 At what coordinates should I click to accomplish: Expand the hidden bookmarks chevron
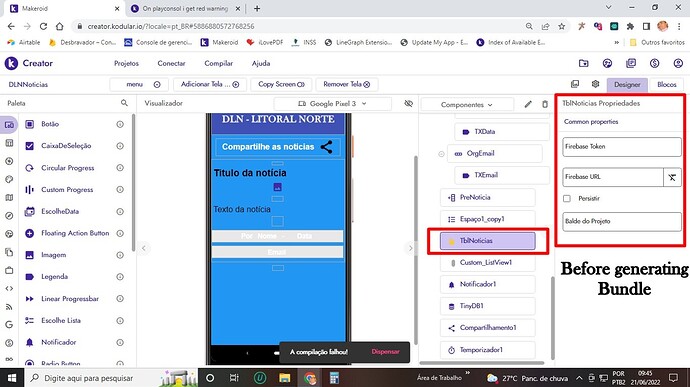(x=617, y=43)
